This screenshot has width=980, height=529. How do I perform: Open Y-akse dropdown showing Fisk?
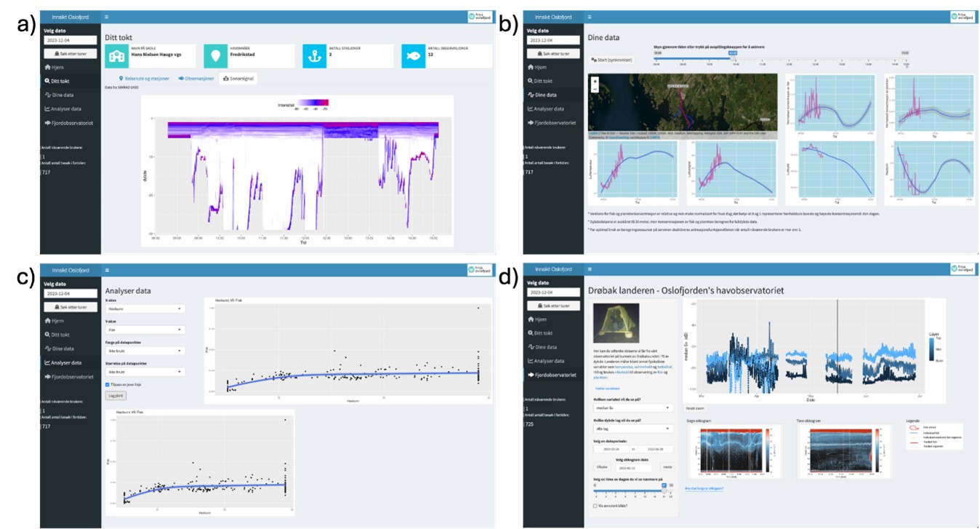[145, 330]
